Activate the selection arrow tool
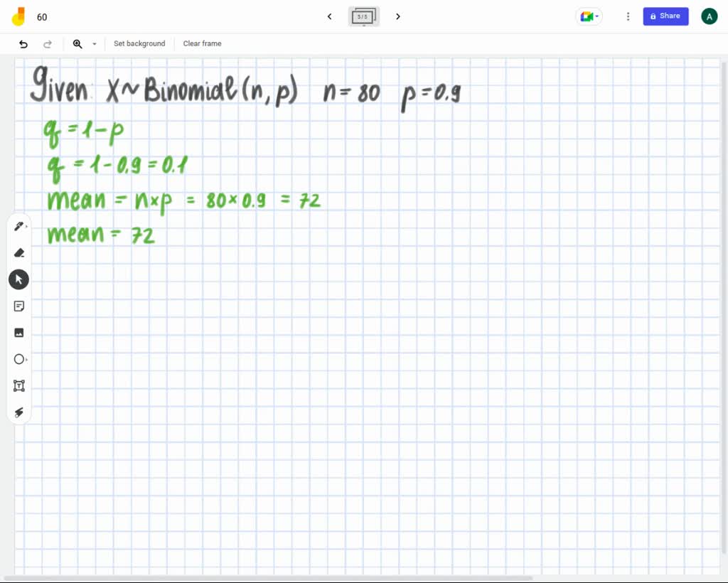 point(18,279)
